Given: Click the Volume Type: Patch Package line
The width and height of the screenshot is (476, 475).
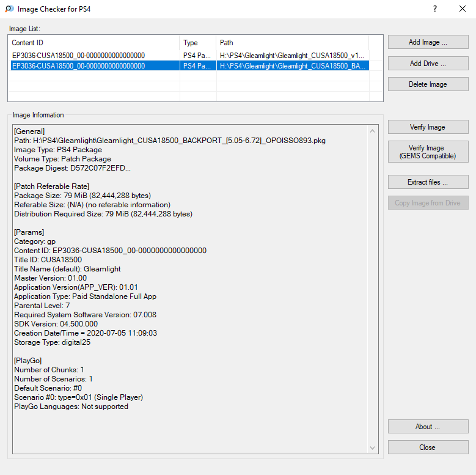Looking at the screenshot, I should [62, 159].
